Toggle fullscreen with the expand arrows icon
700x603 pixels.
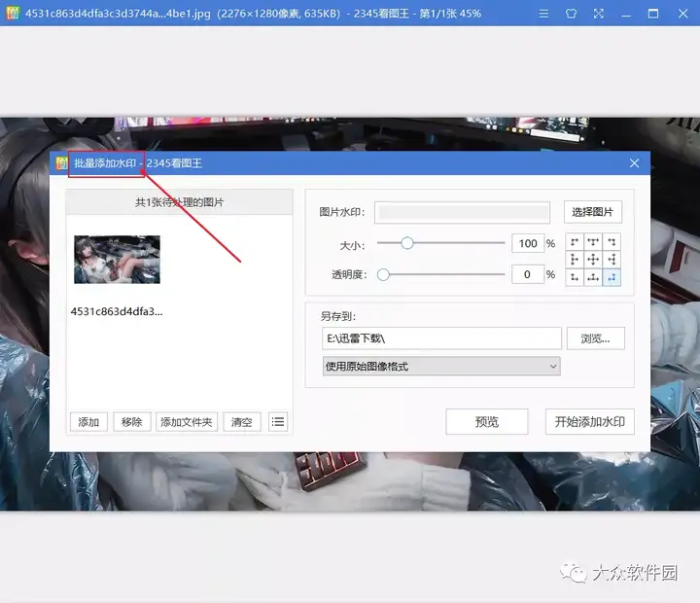pyautogui.click(x=599, y=14)
